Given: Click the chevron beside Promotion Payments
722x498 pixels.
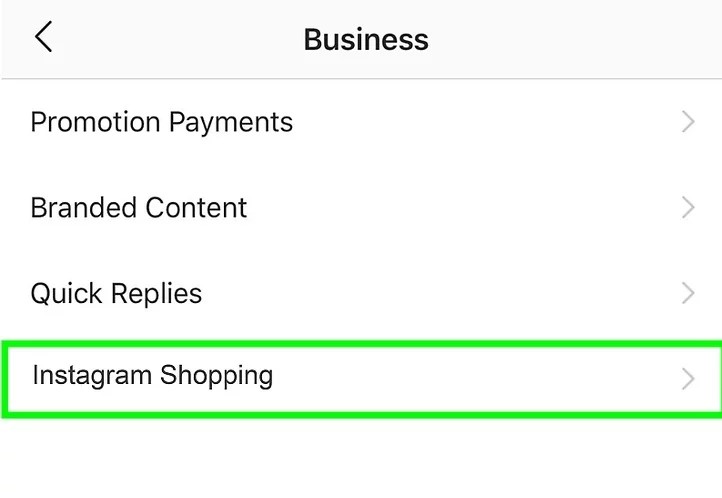Looking at the screenshot, I should [687, 122].
